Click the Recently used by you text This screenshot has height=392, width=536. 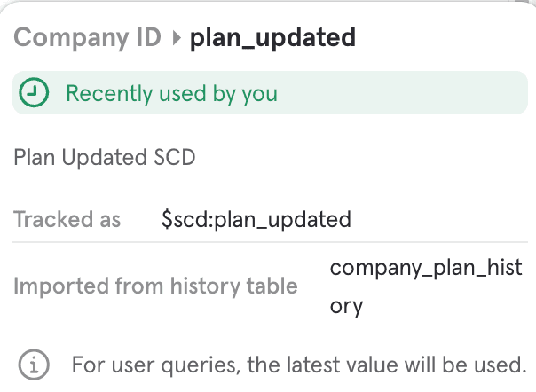pyautogui.click(x=171, y=93)
